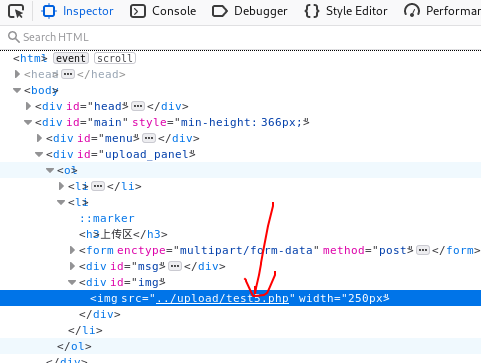Collapse the ol element node
The image size is (481, 363).
point(50,170)
